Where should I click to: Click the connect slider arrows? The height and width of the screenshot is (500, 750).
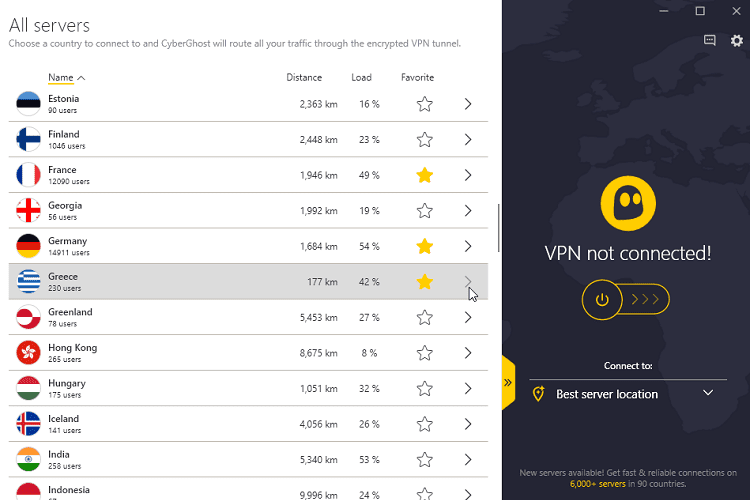point(645,299)
